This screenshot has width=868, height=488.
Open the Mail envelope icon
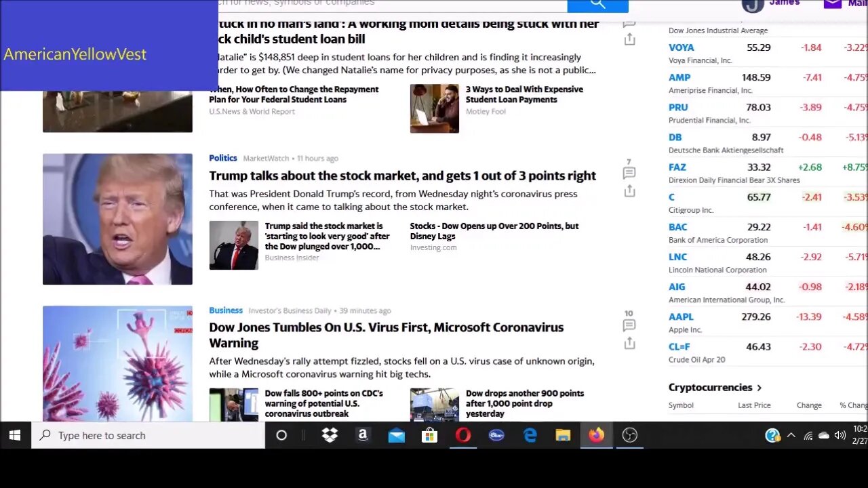[x=832, y=3]
